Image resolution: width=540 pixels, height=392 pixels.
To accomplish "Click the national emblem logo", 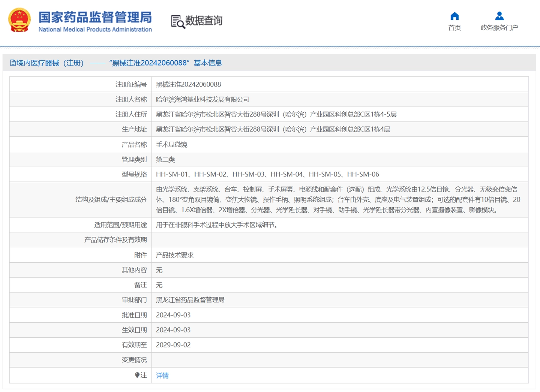I will coord(19,20).
